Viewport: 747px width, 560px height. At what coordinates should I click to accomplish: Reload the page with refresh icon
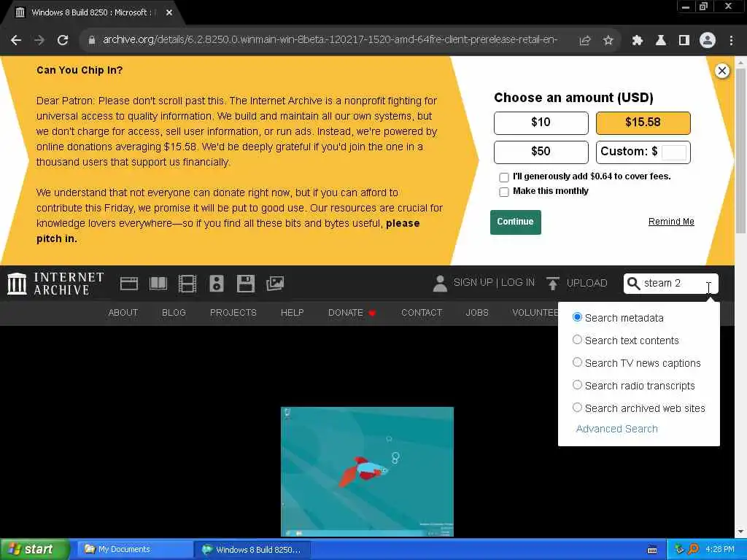pos(63,41)
